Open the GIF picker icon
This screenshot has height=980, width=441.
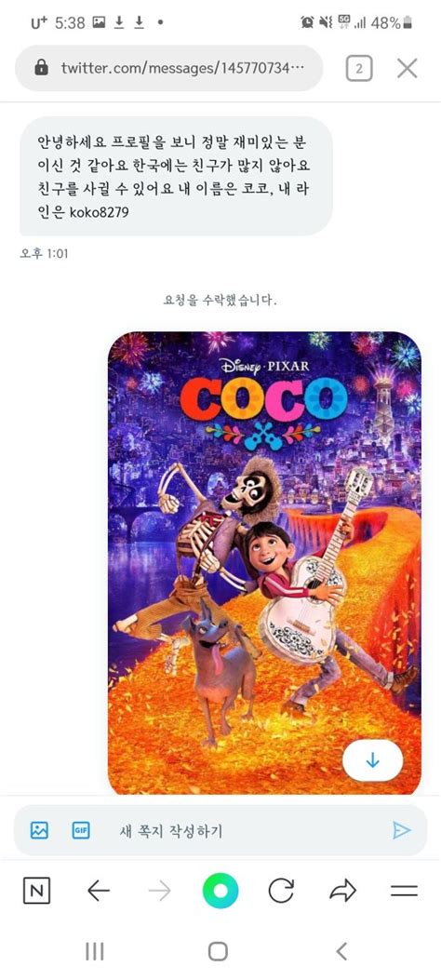click(x=81, y=830)
